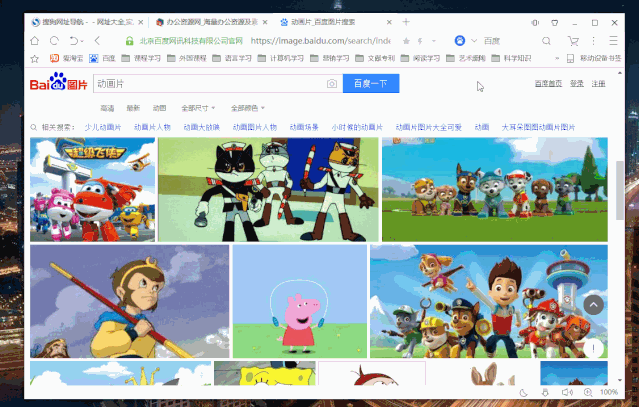This screenshot has width=639, height=407.
Task: Click the undo/restore closed tab icon
Action: pyautogui.click(x=73, y=41)
